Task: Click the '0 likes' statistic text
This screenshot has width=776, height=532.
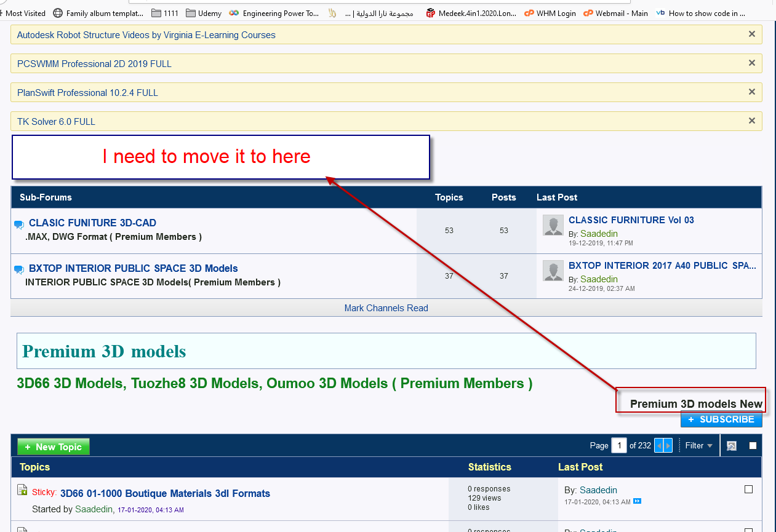Action: 479,507
